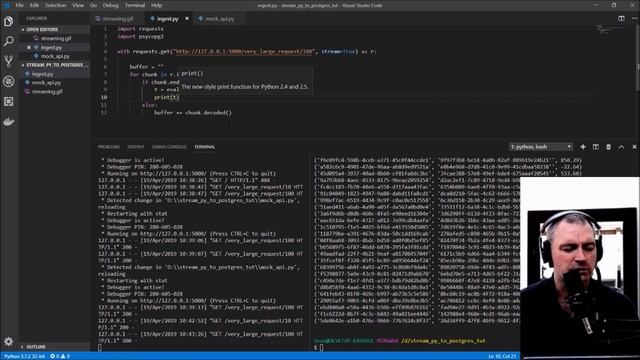Open the Terminal menu

point(135,5)
